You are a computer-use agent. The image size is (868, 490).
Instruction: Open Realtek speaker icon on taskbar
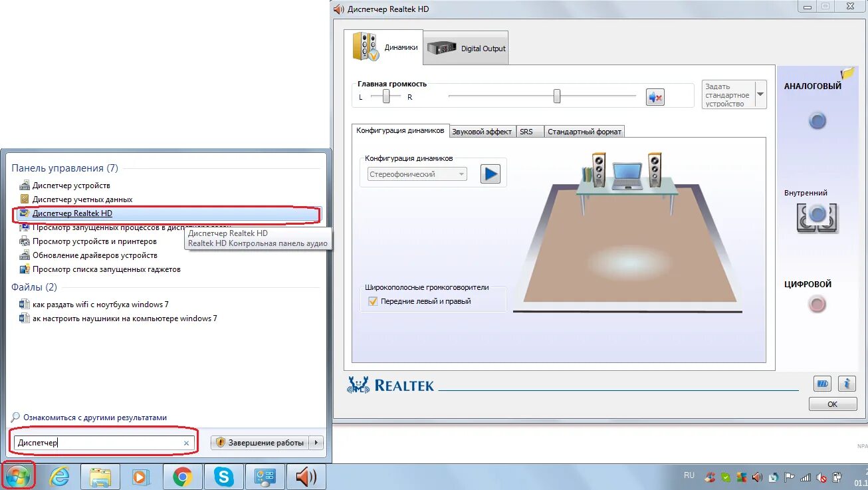(x=306, y=477)
